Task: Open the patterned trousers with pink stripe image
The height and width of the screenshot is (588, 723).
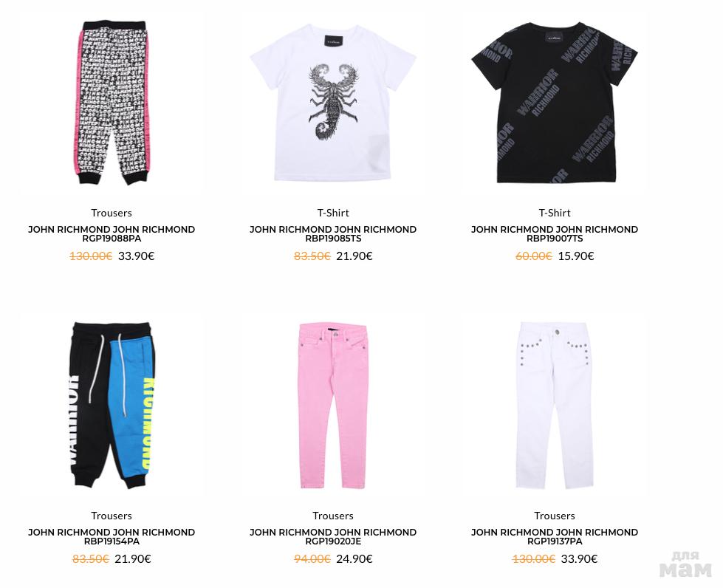Action: tap(111, 103)
